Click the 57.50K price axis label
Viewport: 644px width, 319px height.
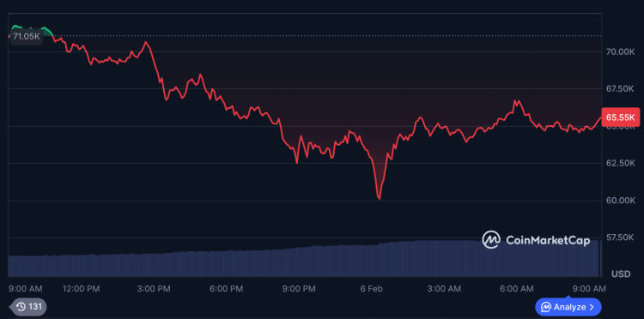coord(620,238)
